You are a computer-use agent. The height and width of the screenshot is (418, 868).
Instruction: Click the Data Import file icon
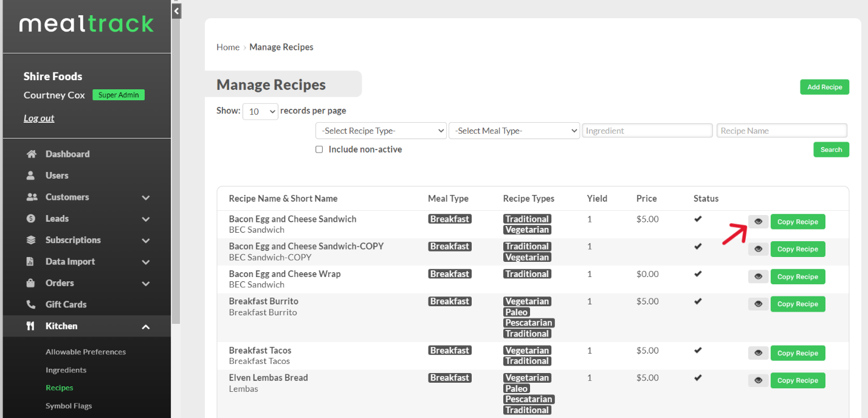pos(30,262)
